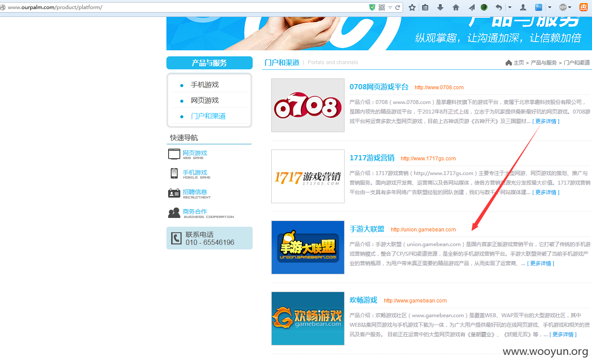Click the green shield security icon
Viewport: 592px width, 364px height.
372,7
